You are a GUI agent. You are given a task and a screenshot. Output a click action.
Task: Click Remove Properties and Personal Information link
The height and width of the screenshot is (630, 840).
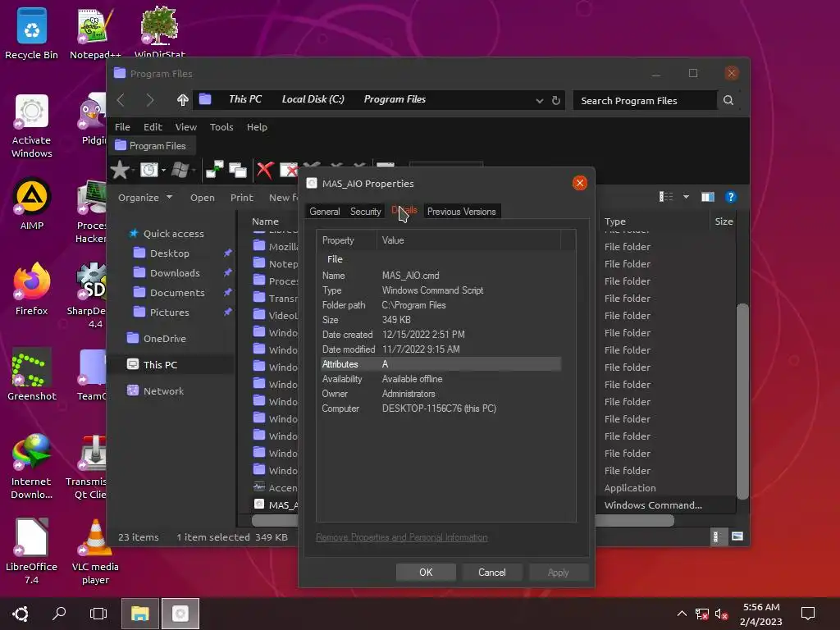coord(402,537)
